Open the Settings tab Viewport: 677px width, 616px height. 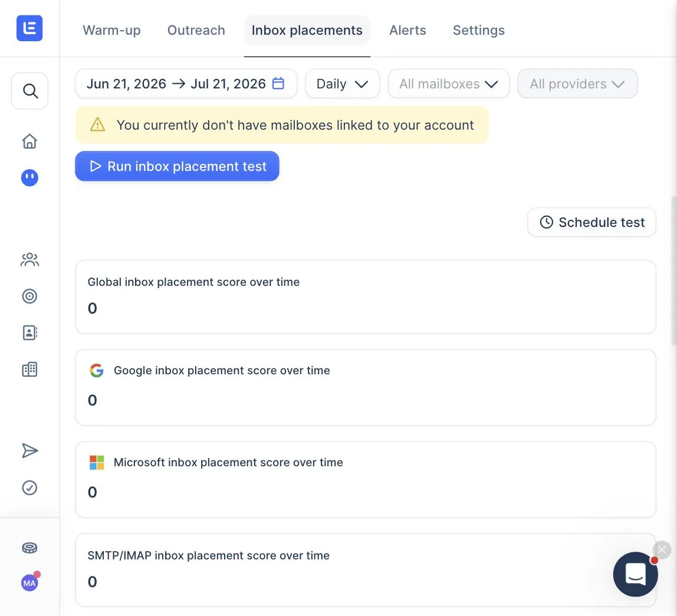(479, 30)
